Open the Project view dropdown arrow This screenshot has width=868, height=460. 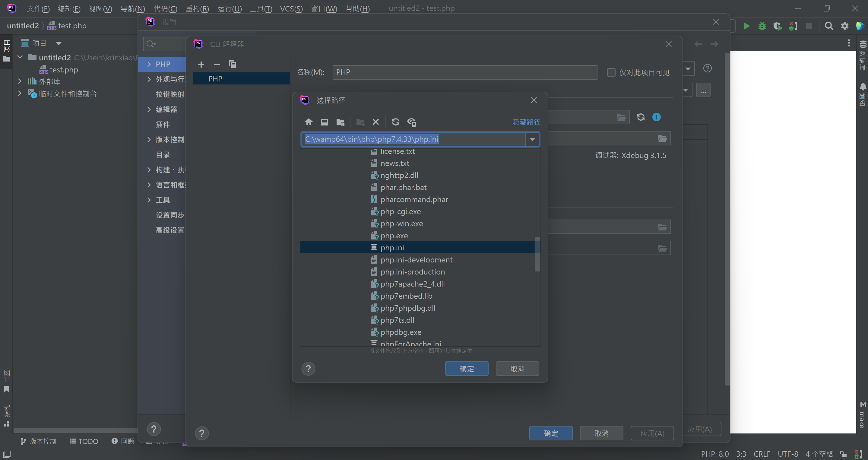click(59, 43)
